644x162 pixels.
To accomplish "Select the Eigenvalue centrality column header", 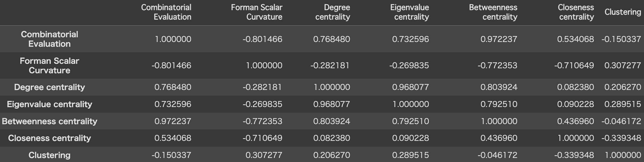I will click(409, 12).
